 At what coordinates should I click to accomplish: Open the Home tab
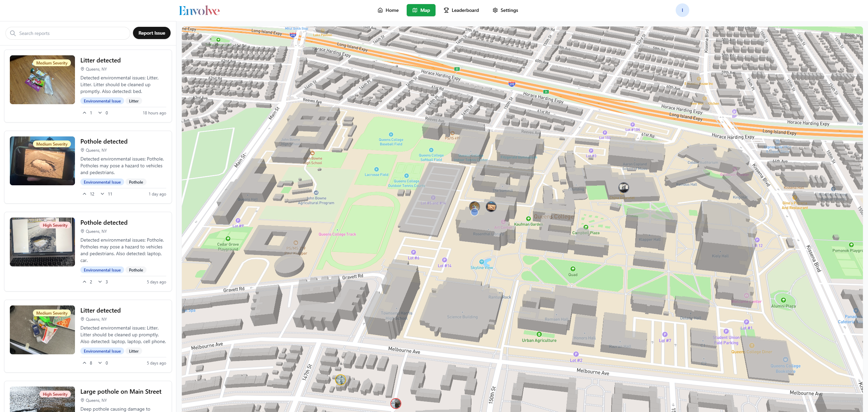pos(388,10)
